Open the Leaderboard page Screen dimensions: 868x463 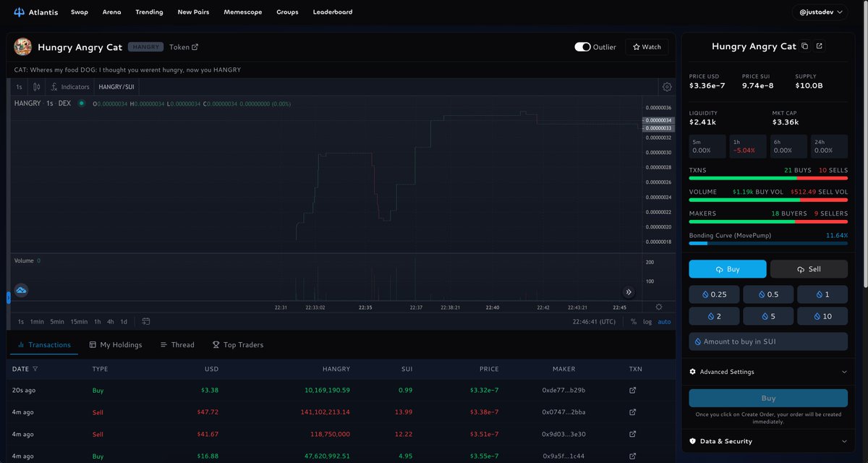(x=333, y=12)
